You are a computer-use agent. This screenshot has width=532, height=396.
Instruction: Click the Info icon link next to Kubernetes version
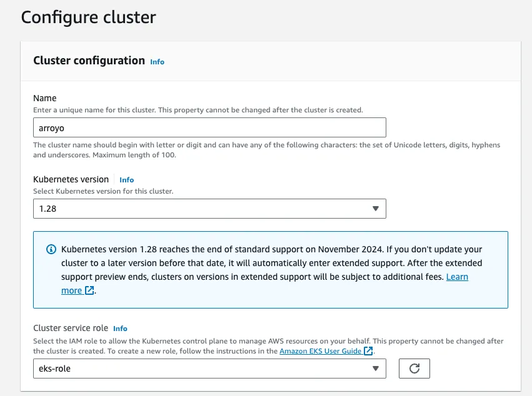126,180
